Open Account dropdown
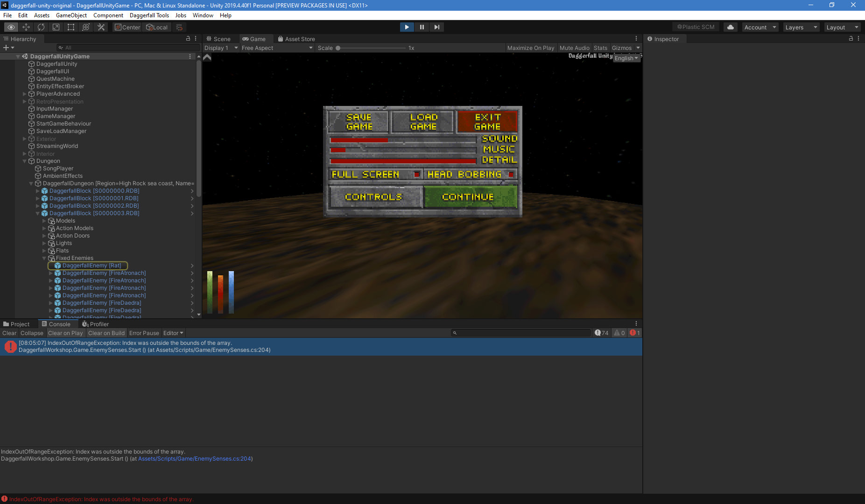 [x=760, y=27]
